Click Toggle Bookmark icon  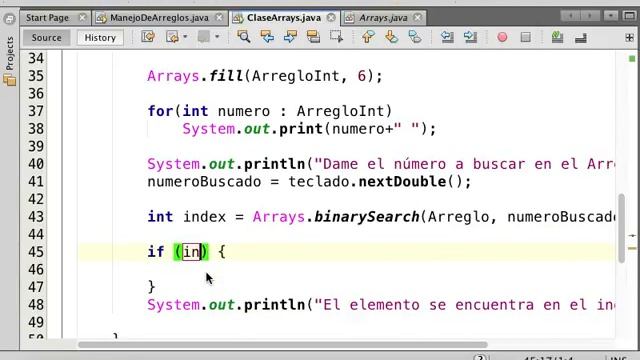(x=415, y=37)
